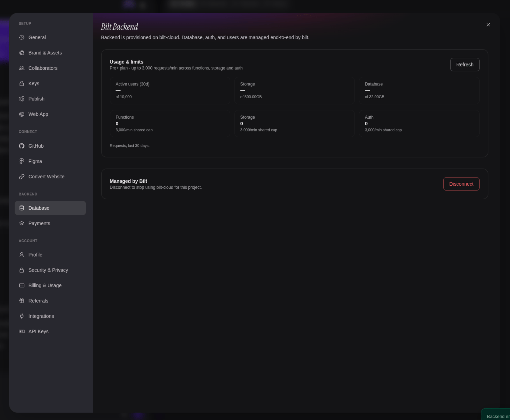Click the Storage 3,000/min shared cap card
Image resolution: width=510 pixels, height=420 pixels.
pos(294,124)
